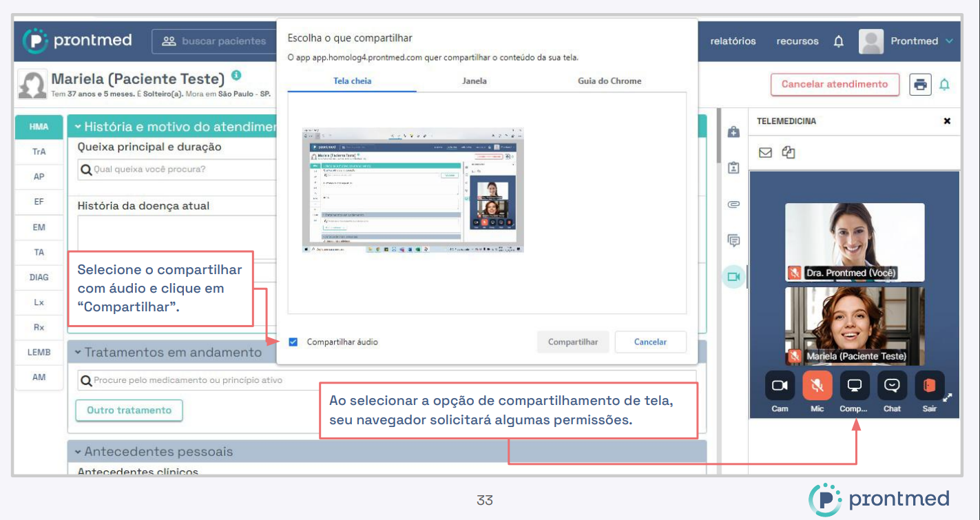Click the paperclip attachments sidebar icon
Screen dimensions: 980x520
click(x=733, y=205)
